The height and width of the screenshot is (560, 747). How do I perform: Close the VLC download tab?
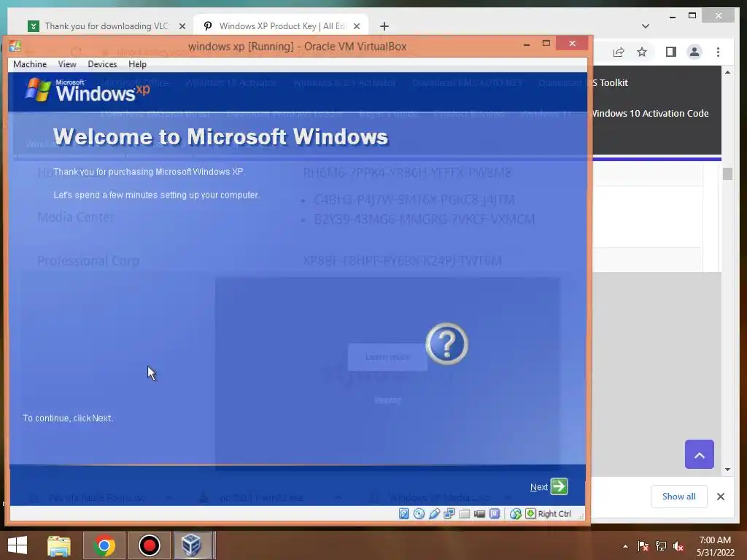coord(182,26)
